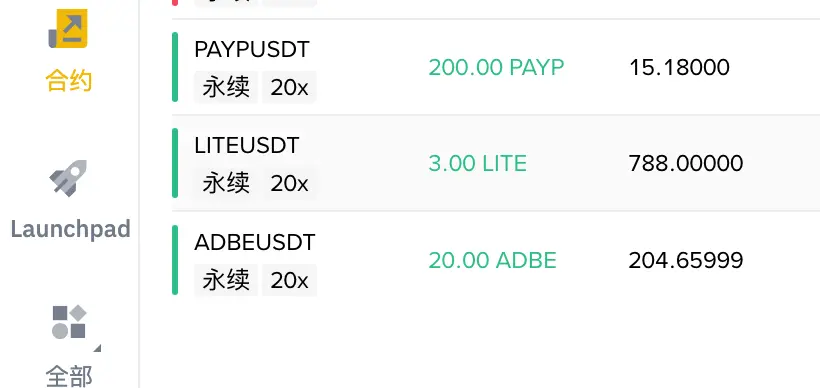Click the 20x leverage tag for PAYPUSDT
Image resolution: width=820 pixels, height=388 pixels.
[289, 87]
